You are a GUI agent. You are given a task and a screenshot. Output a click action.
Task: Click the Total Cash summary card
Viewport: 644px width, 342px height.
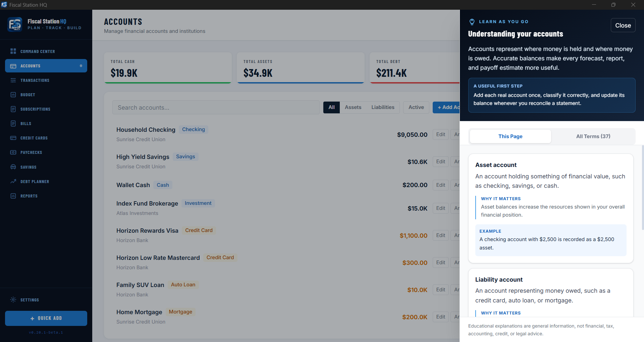tap(168, 68)
